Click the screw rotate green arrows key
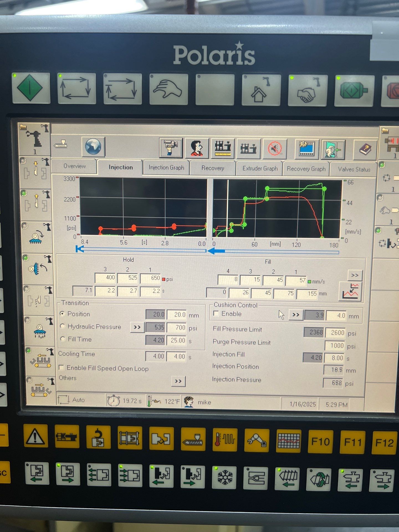 pyautogui.click(x=319, y=480)
